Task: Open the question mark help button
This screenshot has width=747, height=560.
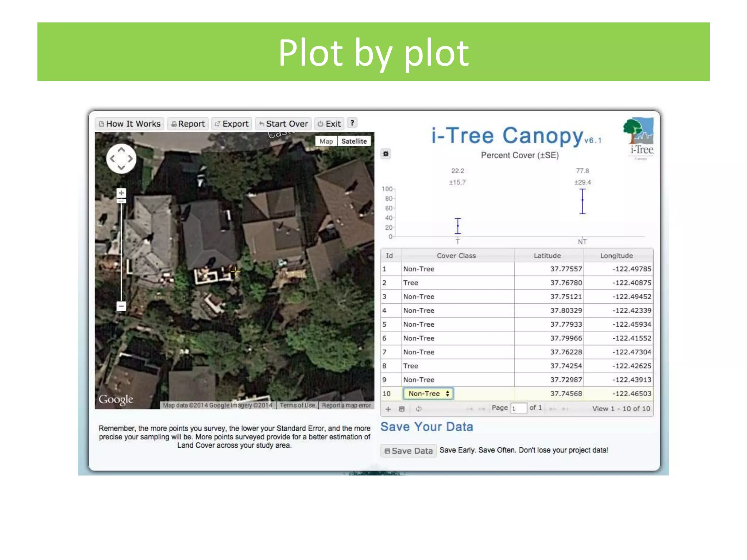Action: [x=352, y=123]
